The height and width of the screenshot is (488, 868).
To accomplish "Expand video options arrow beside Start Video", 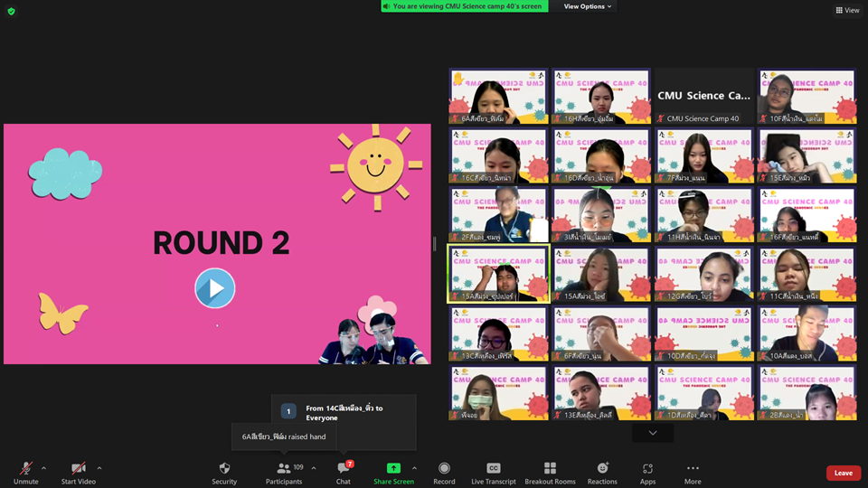I will click(99, 468).
